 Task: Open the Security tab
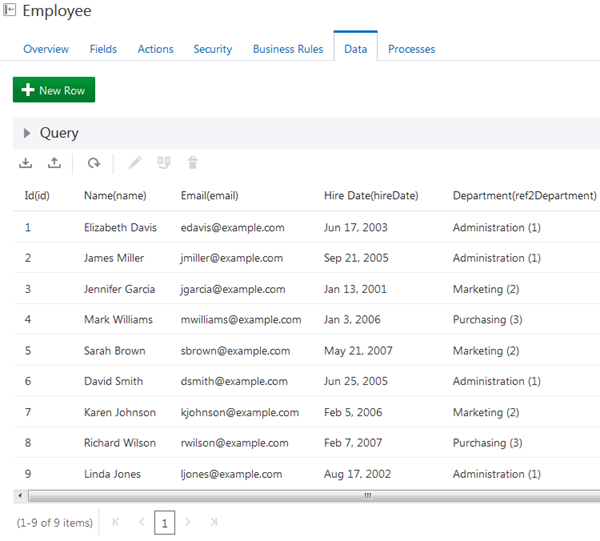coord(212,49)
